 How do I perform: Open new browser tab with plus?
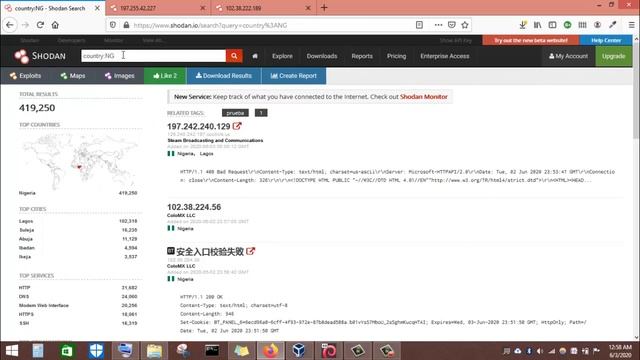click(324, 8)
